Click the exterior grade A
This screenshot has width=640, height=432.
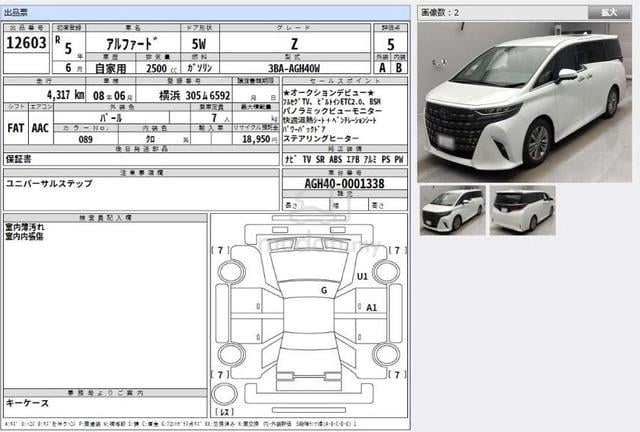[x=382, y=68]
